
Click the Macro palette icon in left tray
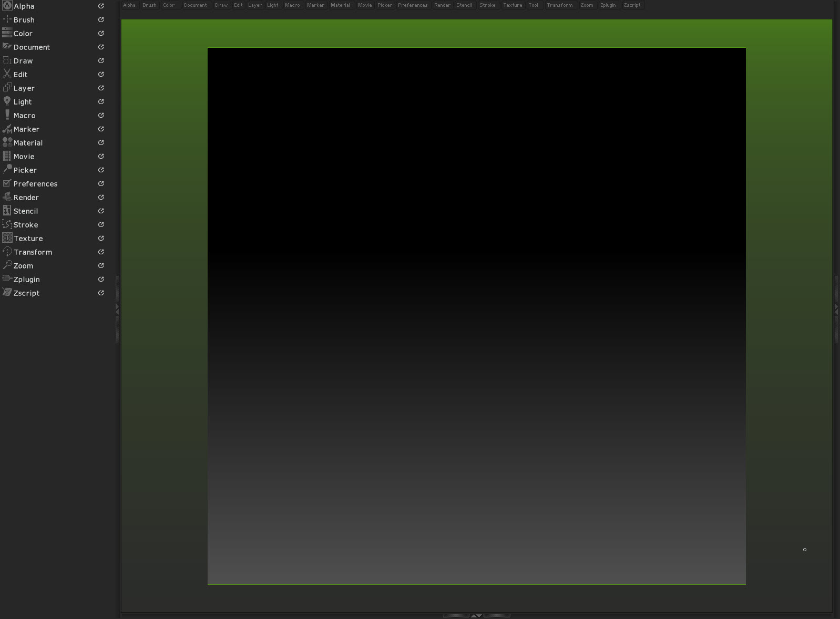pos(7,115)
